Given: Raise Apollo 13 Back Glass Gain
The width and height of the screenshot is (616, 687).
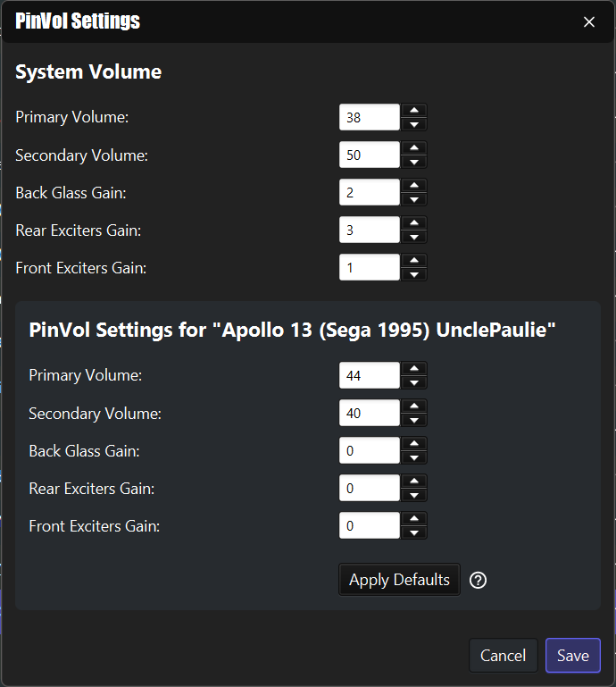Looking at the screenshot, I should [413, 444].
